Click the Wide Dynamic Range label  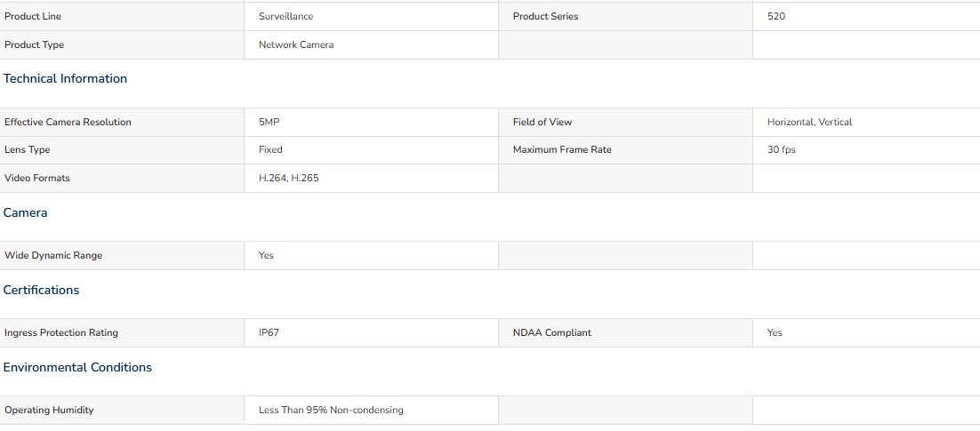(x=53, y=255)
